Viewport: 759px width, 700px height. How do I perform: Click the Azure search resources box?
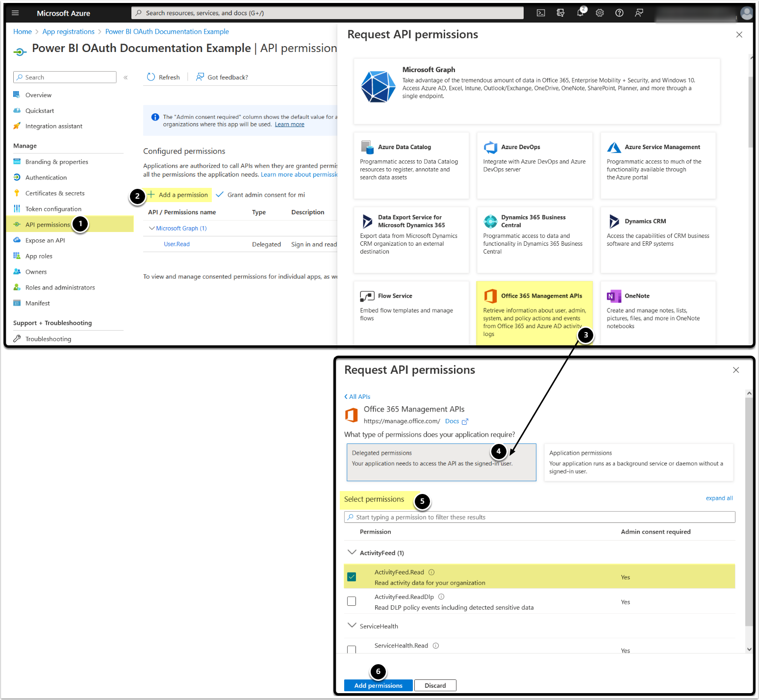tap(328, 13)
